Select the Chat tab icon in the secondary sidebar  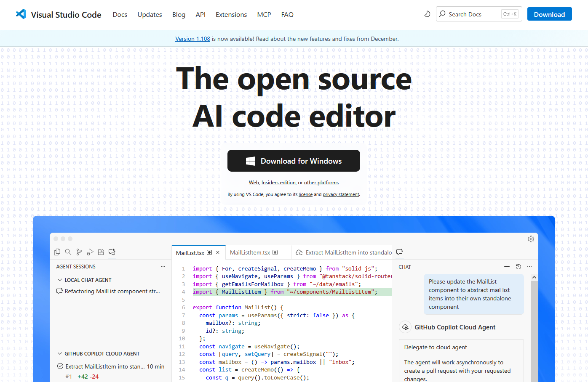(x=399, y=252)
